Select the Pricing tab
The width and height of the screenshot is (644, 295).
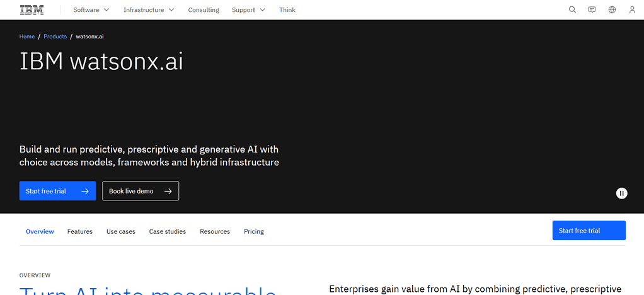254,232
